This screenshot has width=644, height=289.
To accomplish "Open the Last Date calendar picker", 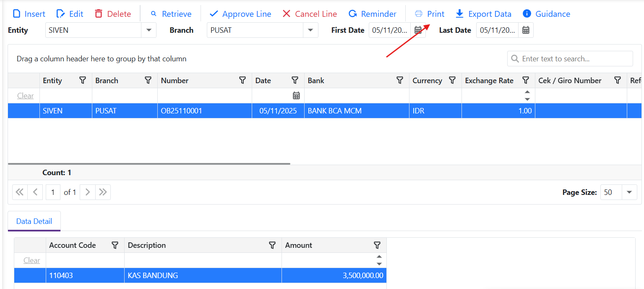I will tap(526, 30).
